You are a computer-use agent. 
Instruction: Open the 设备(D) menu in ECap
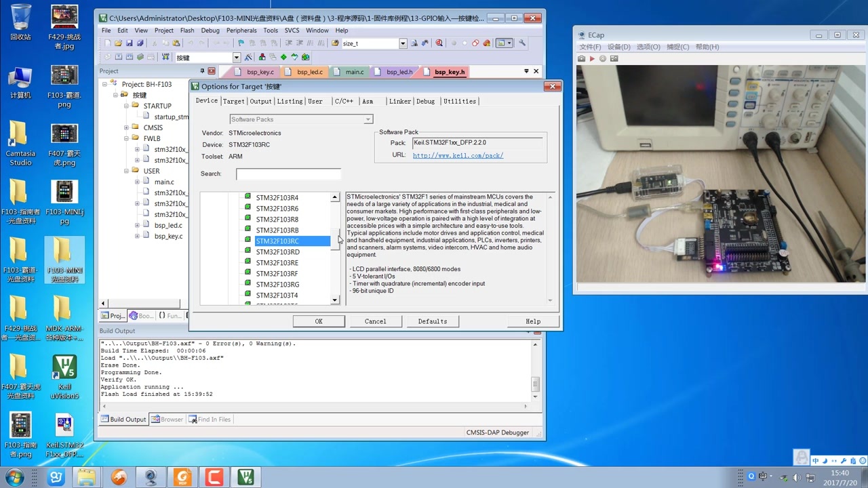618,47
